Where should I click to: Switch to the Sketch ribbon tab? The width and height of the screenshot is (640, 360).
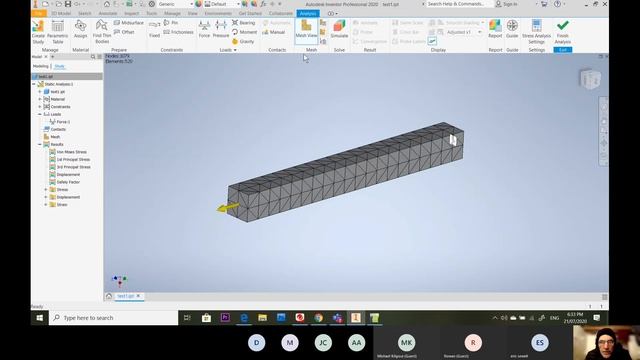click(84, 13)
